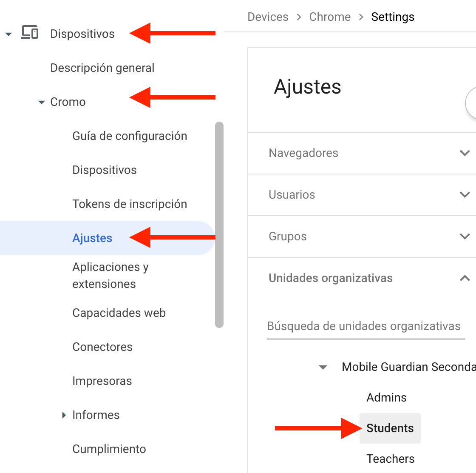
Task: Expand the Usuarios section chevron
Action: pyautogui.click(x=465, y=194)
